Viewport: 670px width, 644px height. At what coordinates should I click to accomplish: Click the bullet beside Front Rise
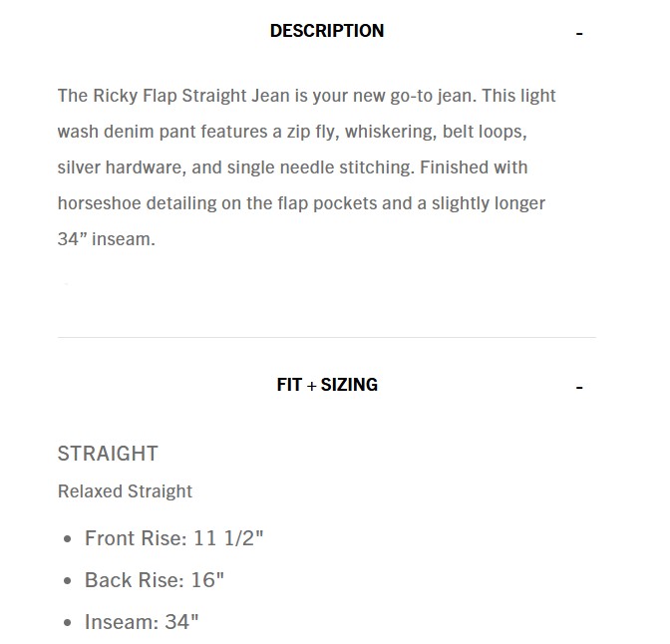[x=67, y=539]
